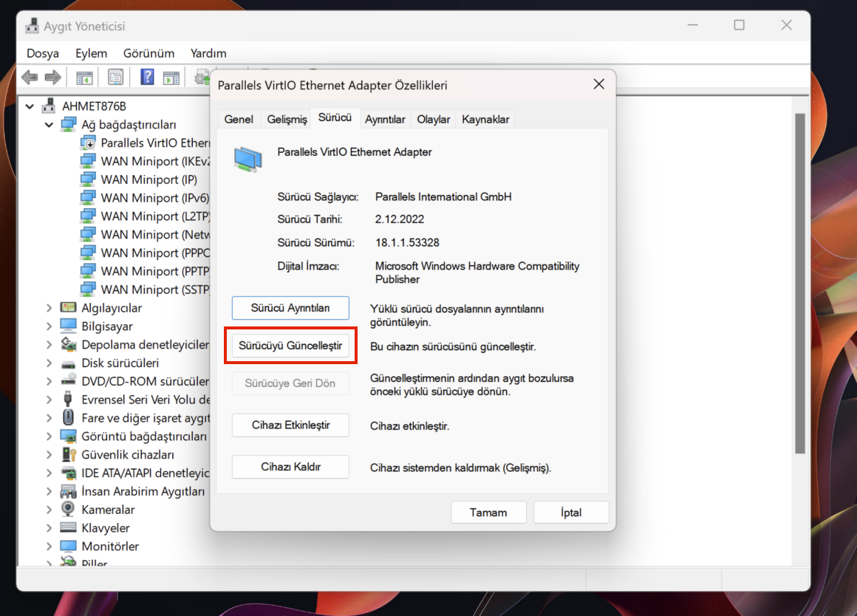
Task: Expand the Disk sürücüleri category
Action: pos(49,363)
